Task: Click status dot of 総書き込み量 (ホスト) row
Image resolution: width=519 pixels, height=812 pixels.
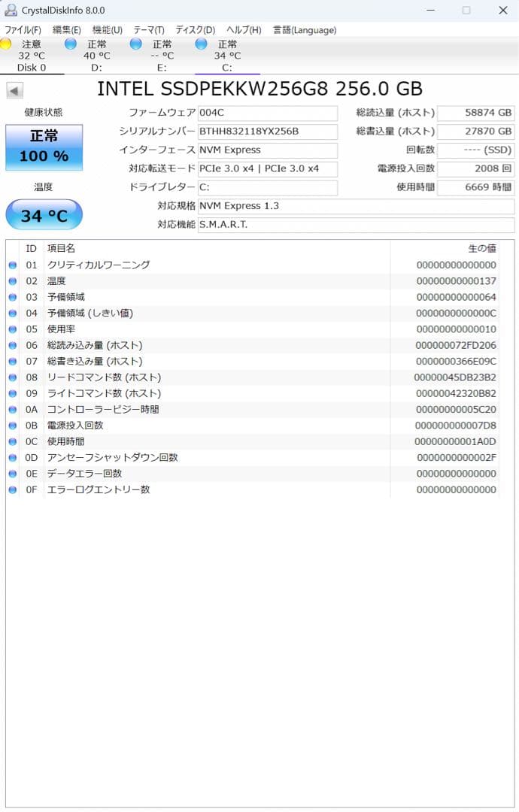Action: (13, 362)
